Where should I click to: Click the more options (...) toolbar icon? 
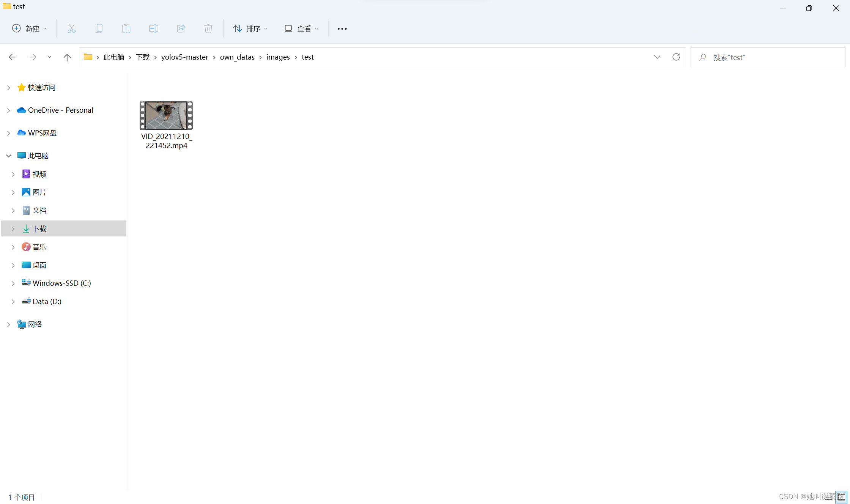(342, 28)
